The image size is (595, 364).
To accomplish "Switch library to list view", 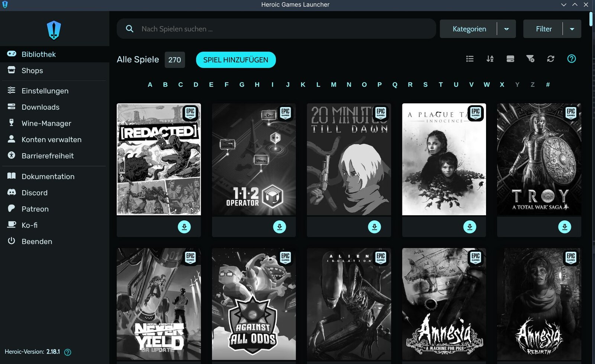I will (470, 59).
